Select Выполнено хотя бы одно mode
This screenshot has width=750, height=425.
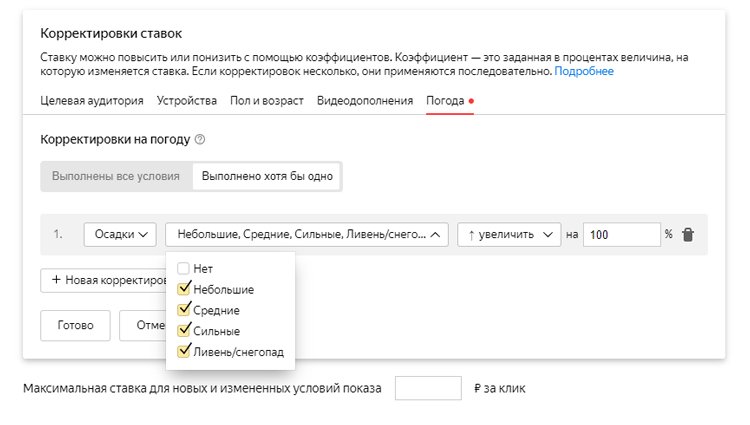tap(267, 176)
